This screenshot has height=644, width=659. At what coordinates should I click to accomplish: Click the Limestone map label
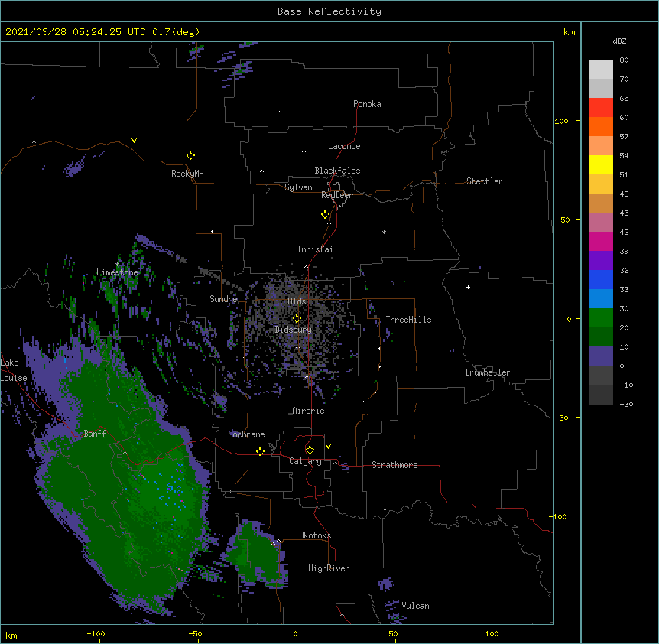click(x=117, y=272)
